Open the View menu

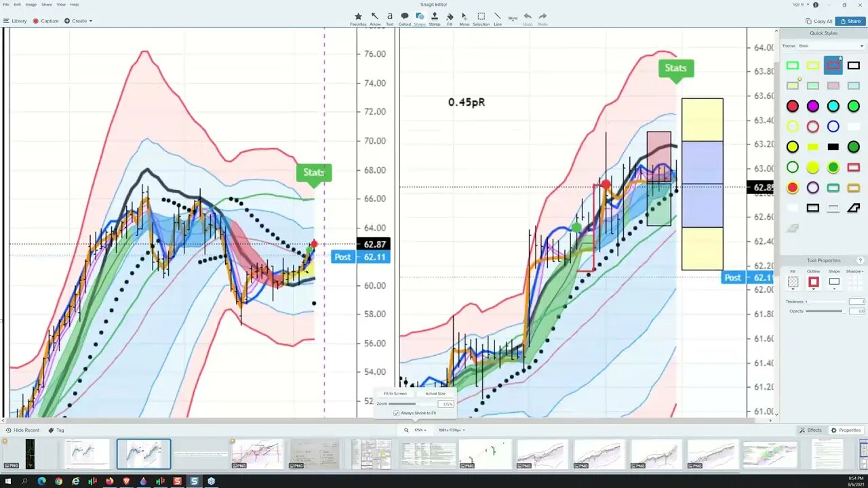(x=61, y=4)
